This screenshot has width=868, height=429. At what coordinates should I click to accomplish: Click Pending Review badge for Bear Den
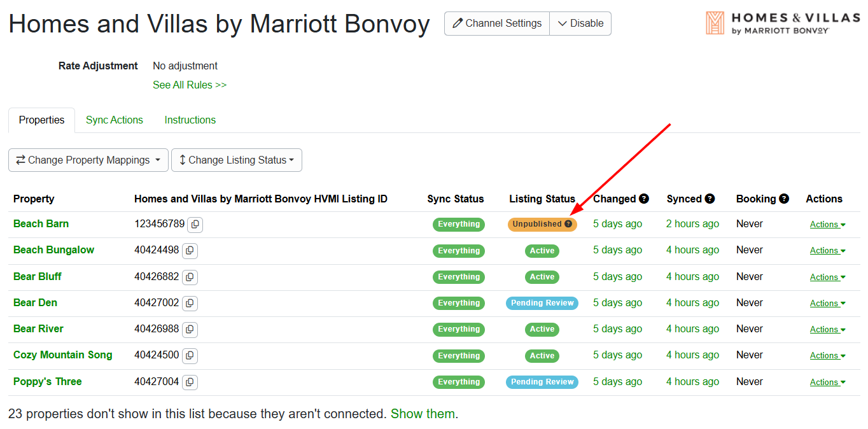point(542,304)
